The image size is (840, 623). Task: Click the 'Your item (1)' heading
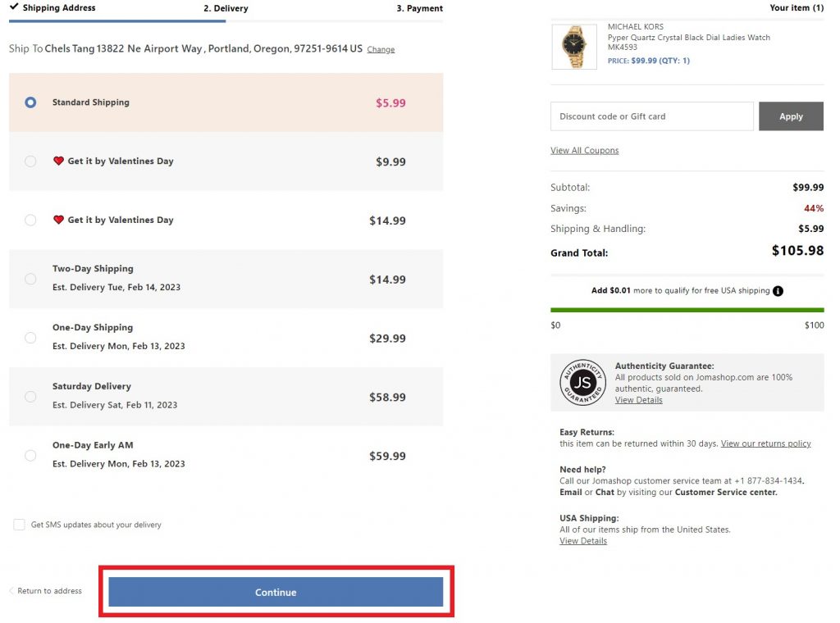(797, 7)
